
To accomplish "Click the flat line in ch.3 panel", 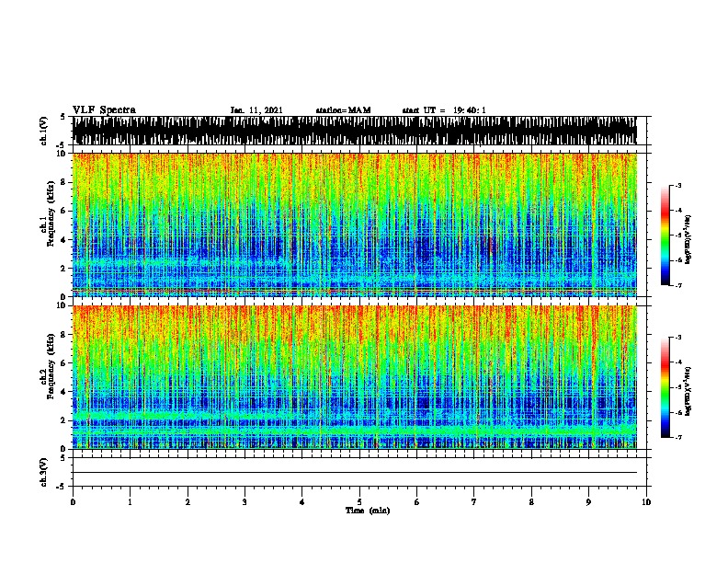I will pos(355,473).
